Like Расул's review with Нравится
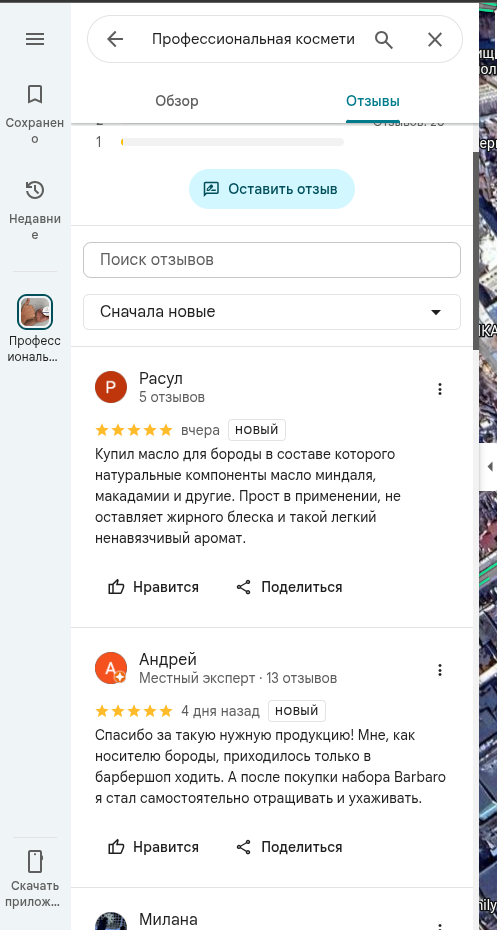 click(x=153, y=587)
